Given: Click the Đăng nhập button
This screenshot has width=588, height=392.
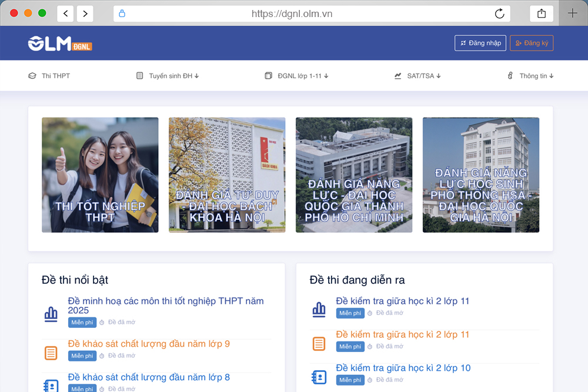Looking at the screenshot, I should (x=480, y=42).
